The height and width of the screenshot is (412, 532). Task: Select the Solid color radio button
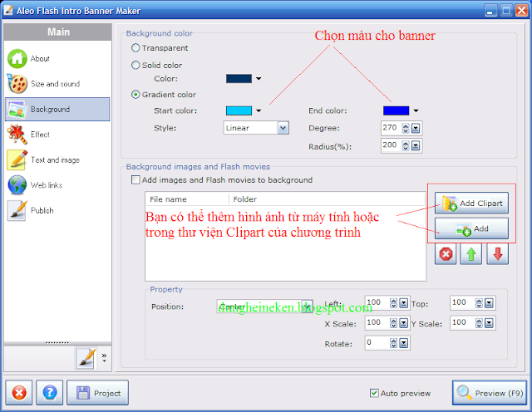pyautogui.click(x=135, y=65)
